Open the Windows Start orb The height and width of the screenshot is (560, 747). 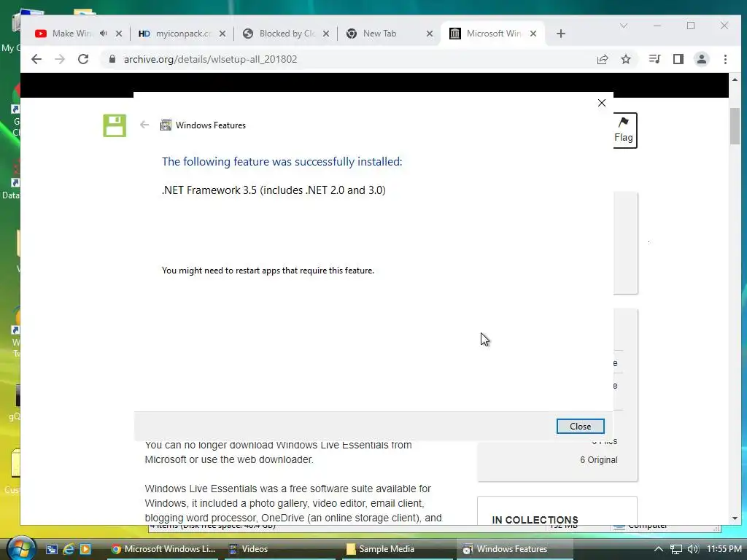click(21, 548)
